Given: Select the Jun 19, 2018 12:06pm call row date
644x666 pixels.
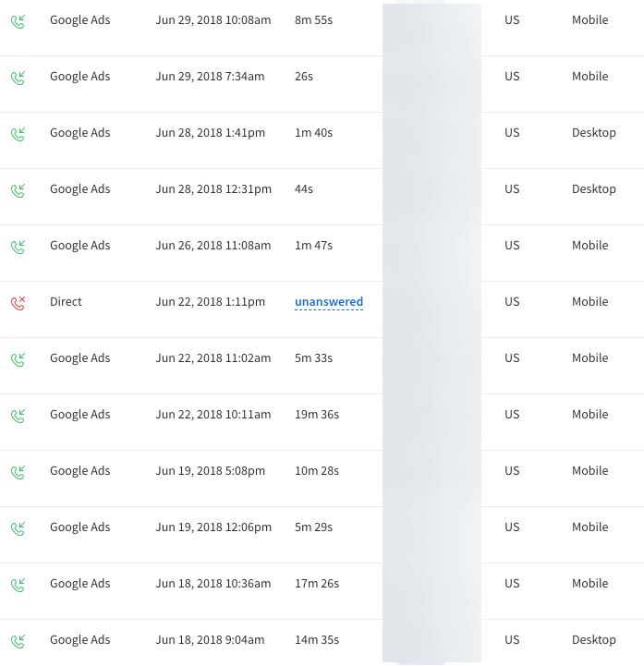Looking at the screenshot, I should point(213,527).
